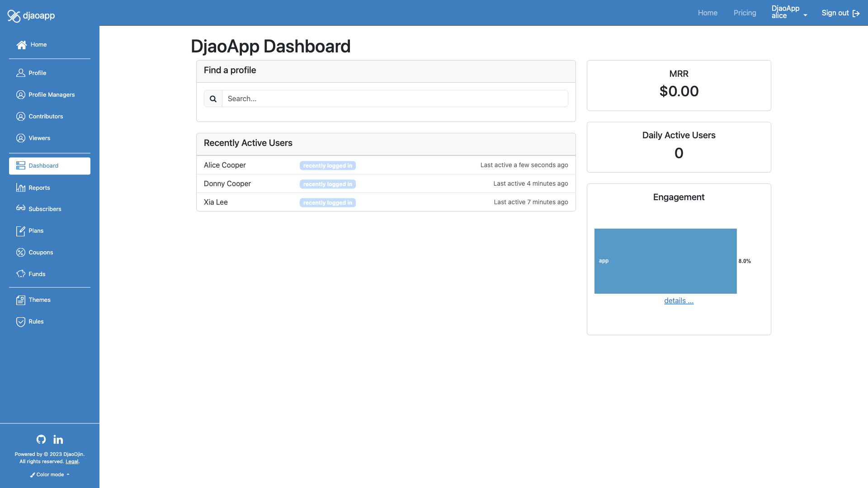Click the DjaoApp Dashboard title
The image size is (868, 488).
click(271, 47)
